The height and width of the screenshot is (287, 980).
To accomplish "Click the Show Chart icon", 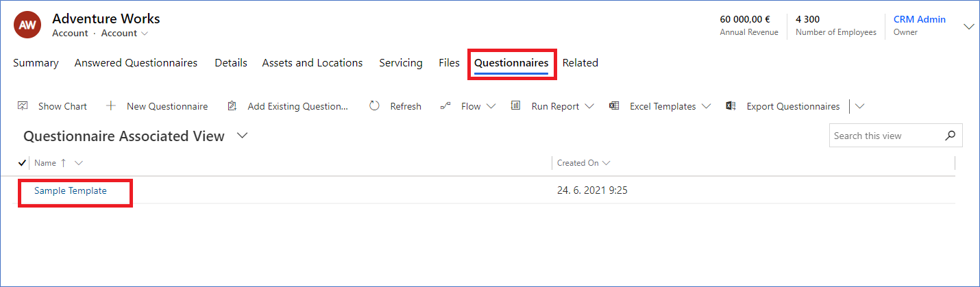I will (x=23, y=105).
